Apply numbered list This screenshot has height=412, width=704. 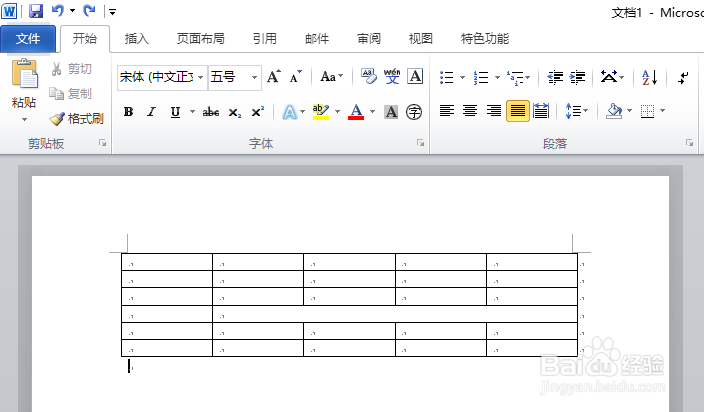[x=481, y=77]
